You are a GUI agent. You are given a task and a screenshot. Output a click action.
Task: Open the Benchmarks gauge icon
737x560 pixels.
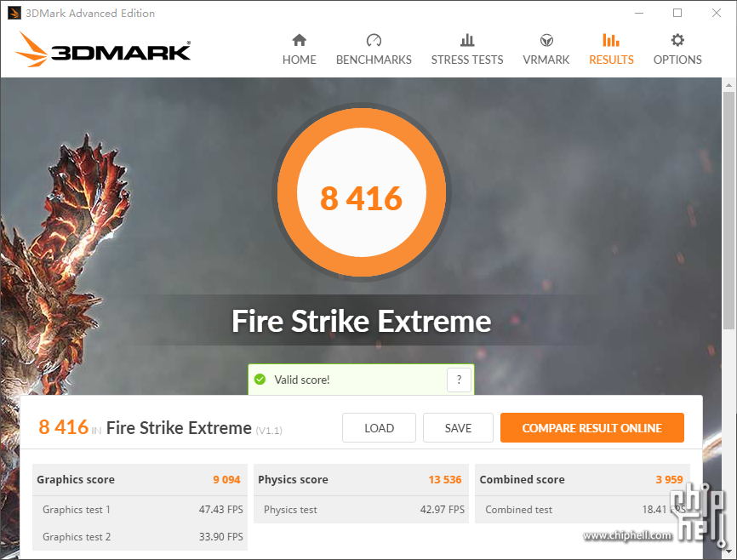pyautogui.click(x=374, y=41)
